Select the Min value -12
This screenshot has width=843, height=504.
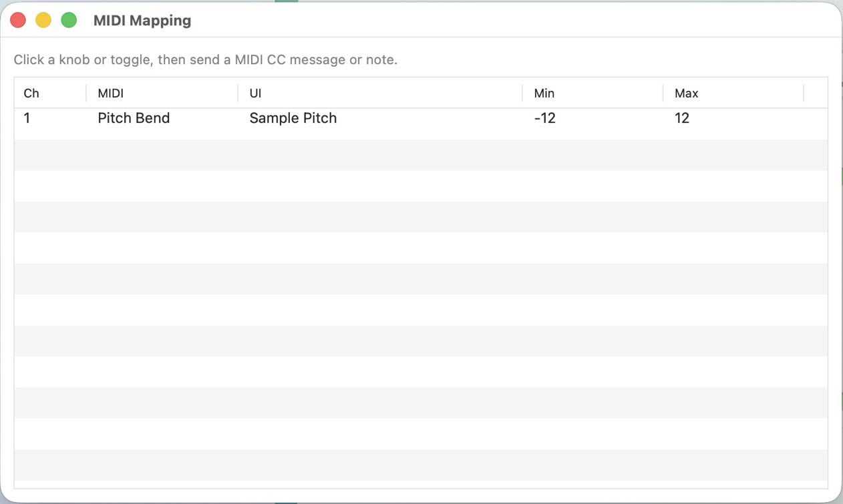544,118
